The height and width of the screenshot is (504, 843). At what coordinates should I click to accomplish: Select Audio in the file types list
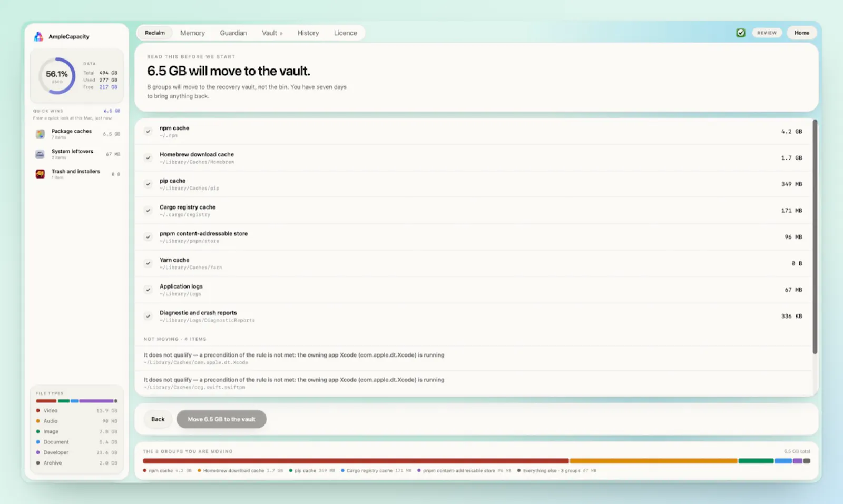[76, 421]
